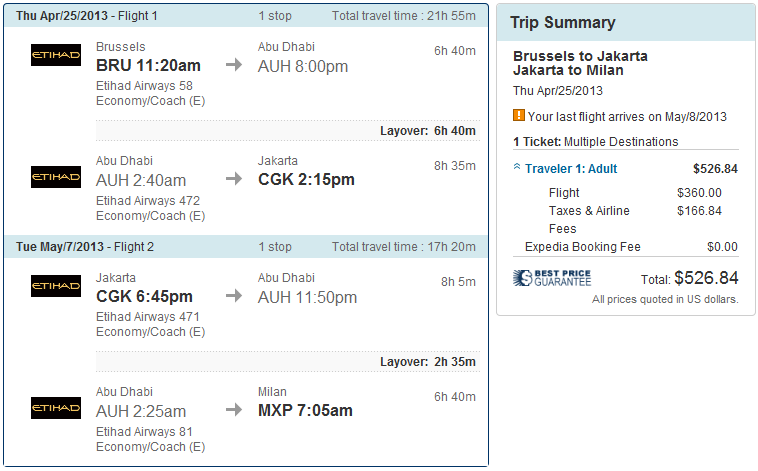
Task: Click the 2h 35m layover row in Flight 2
Action: coord(427,361)
